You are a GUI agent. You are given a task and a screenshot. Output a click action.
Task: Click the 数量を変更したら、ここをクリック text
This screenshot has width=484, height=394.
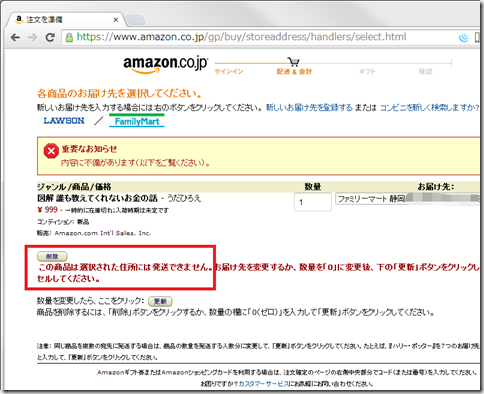[x=90, y=301]
